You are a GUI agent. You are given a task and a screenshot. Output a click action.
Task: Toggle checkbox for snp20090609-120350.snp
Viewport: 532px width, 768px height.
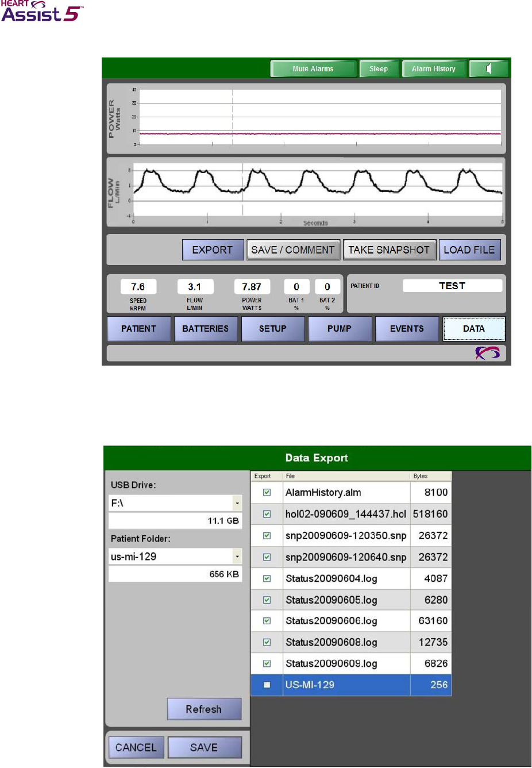coord(267,536)
